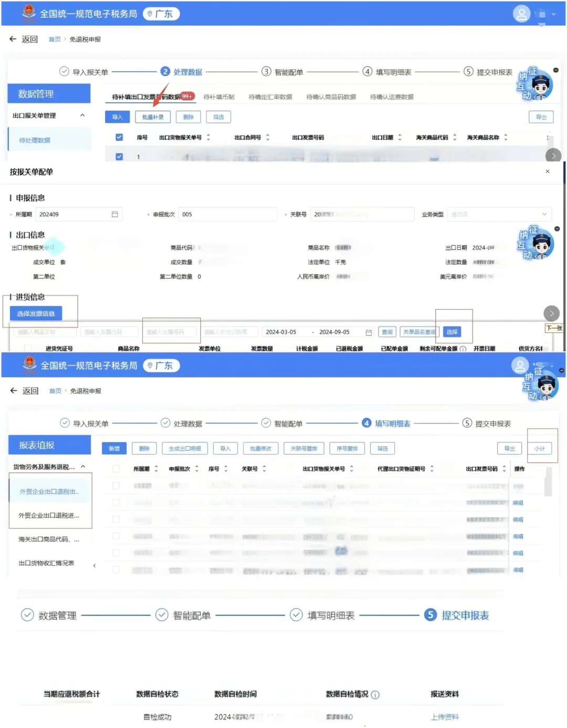Collapse the 出口报关单管理 section
Image resolution: width=567 pixels, height=728 pixels.
82,116
